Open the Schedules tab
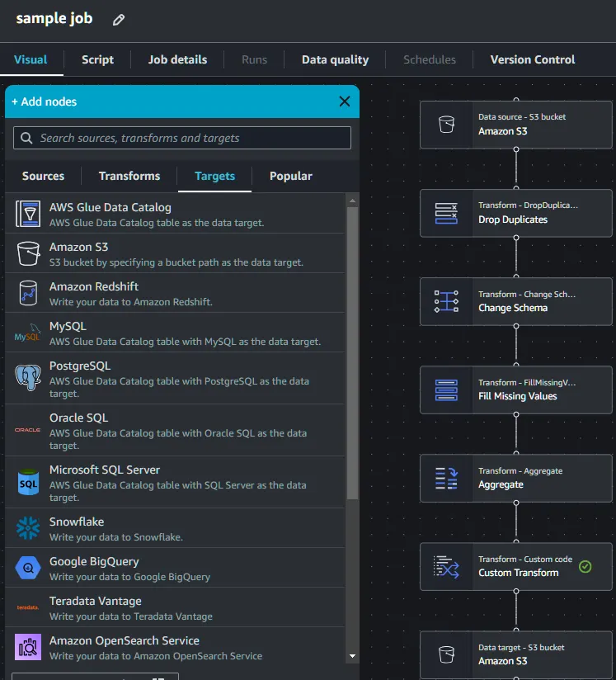This screenshot has width=616, height=680. tap(429, 59)
